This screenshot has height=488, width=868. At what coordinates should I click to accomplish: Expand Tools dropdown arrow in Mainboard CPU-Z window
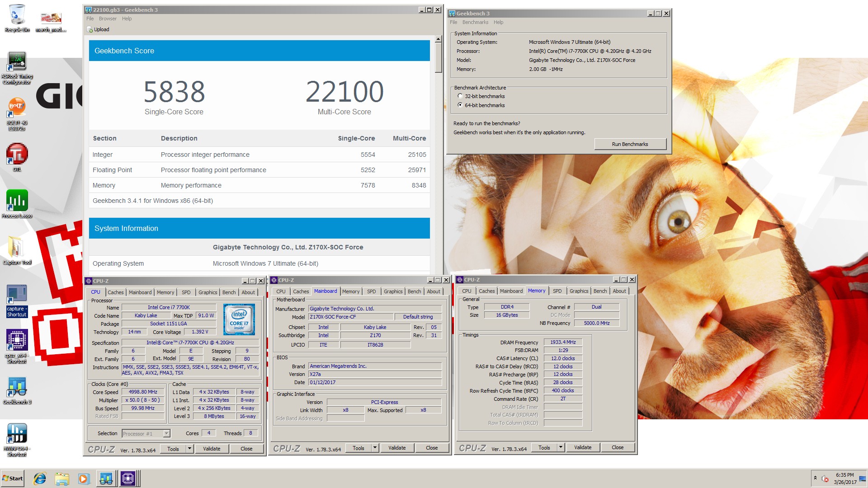(x=375, y=448)
